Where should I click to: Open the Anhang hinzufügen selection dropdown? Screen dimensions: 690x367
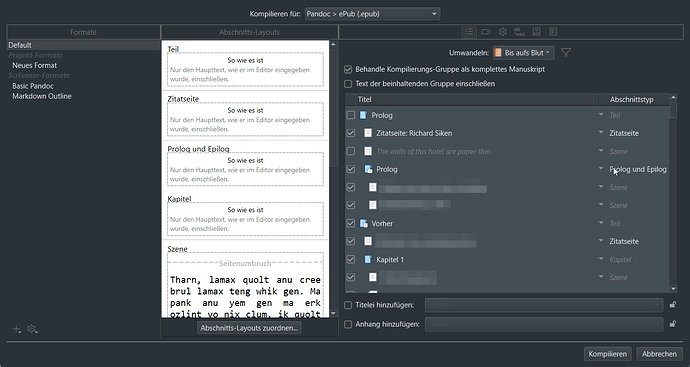[544, 324]
